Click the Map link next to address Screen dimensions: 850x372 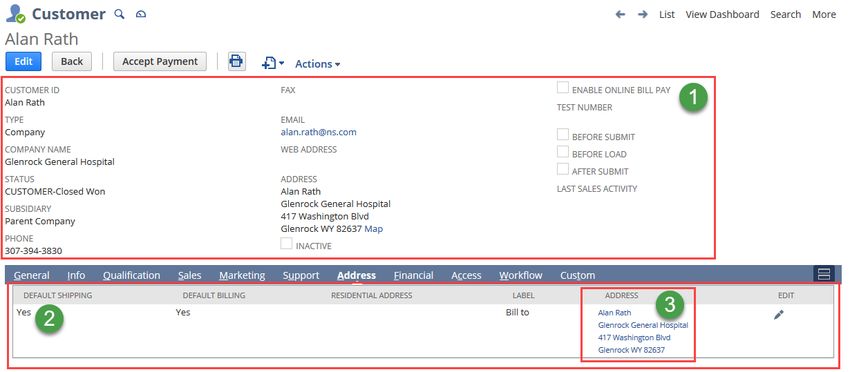point(374,229)
